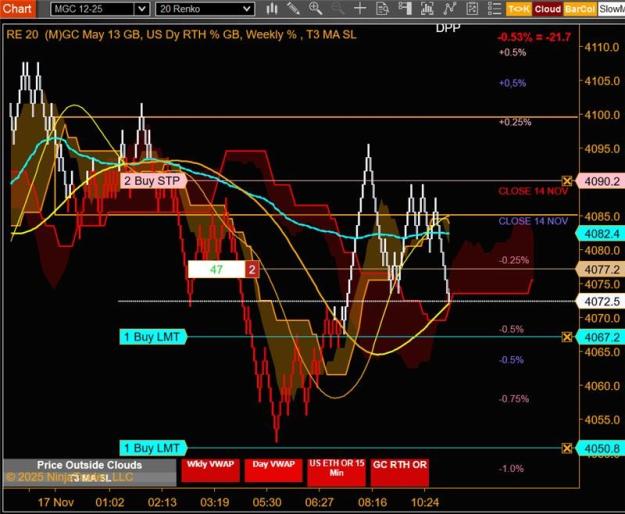Open the Chart tab
Viewport: 625px width, 514px height.
[x=18, y=8]
